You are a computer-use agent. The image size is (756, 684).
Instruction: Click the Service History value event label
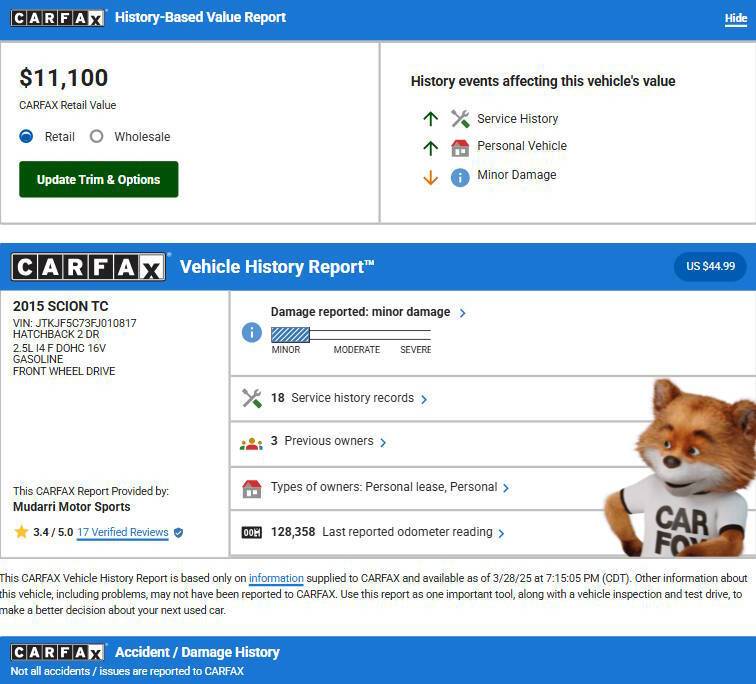pos(518,119)
